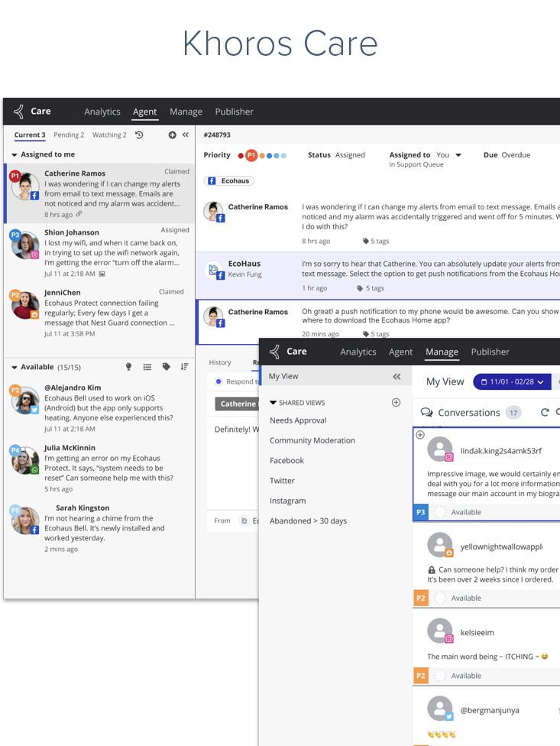
Task: Open the Assigned to You dropdown
Action: click(458, 155)
